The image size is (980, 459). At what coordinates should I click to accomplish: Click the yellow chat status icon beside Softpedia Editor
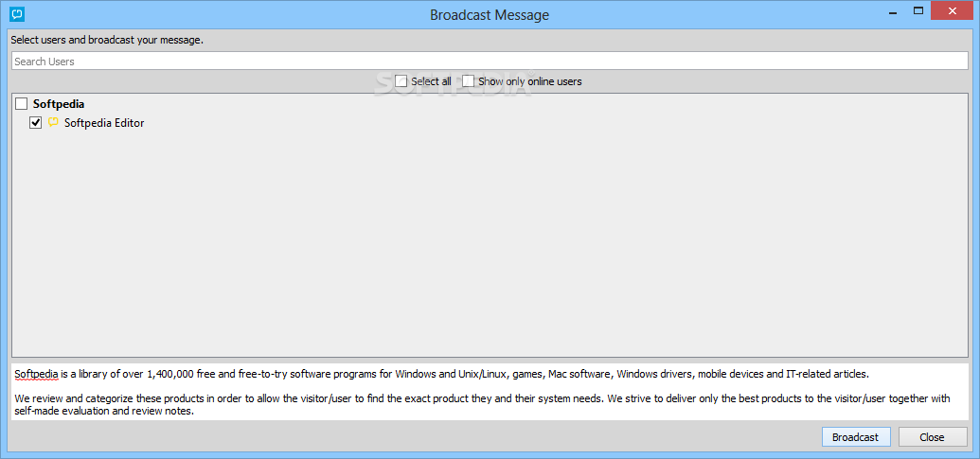(53, 122)
